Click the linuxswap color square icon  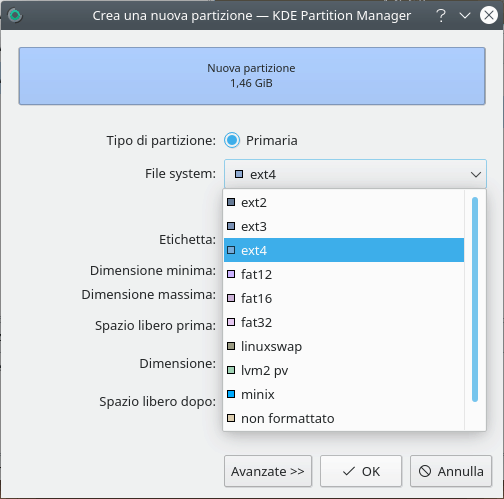(x=231, y=346)
